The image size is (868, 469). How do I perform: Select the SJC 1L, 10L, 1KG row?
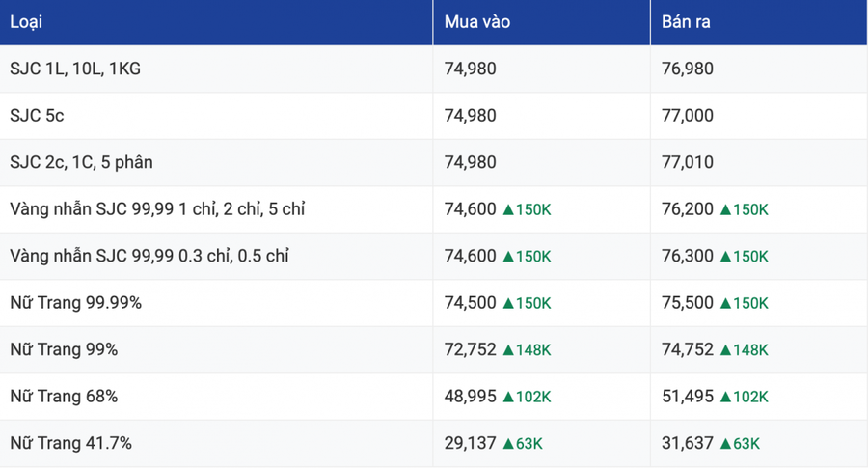click(434, 69)
